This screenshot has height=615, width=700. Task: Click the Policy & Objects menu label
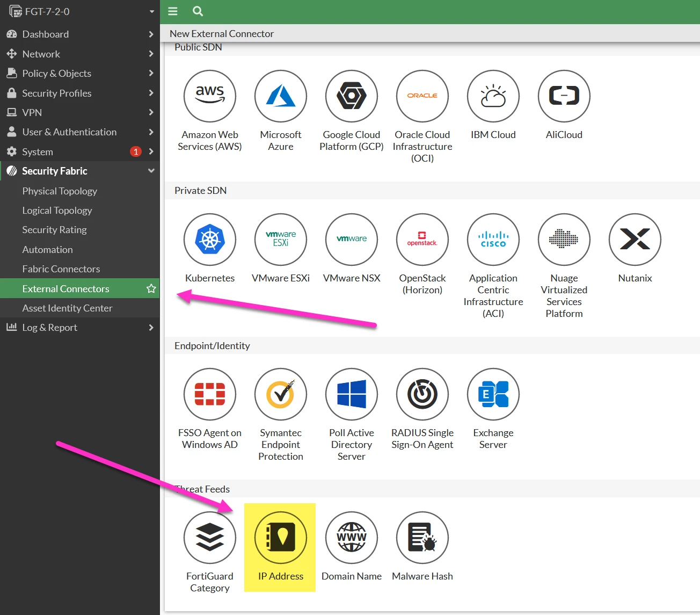click(x=56, y=73)
